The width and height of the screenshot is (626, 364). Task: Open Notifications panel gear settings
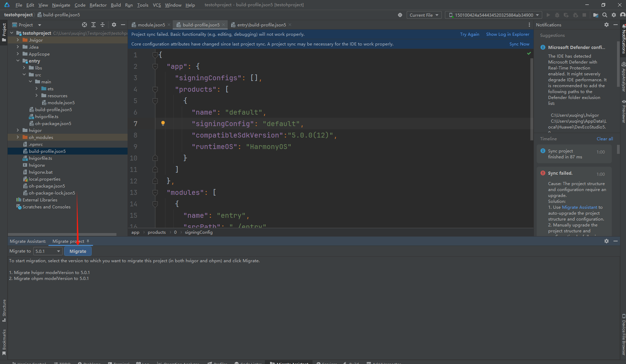click(x=607, y=25)
